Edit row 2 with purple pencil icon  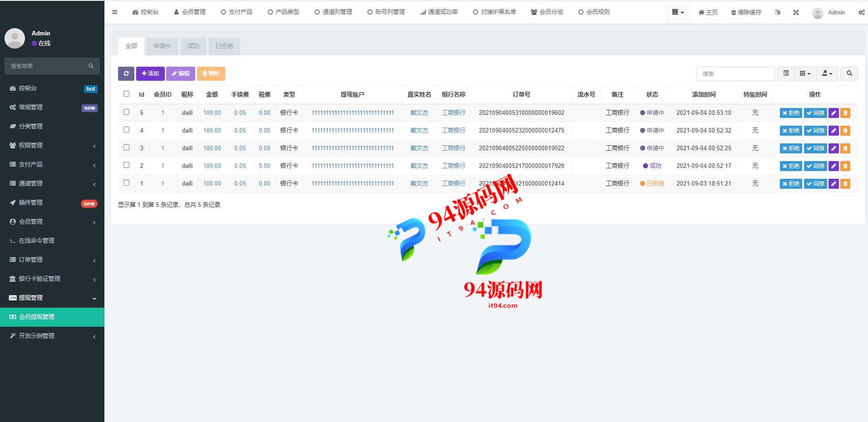pyautogui.click(x=833, y=166)
